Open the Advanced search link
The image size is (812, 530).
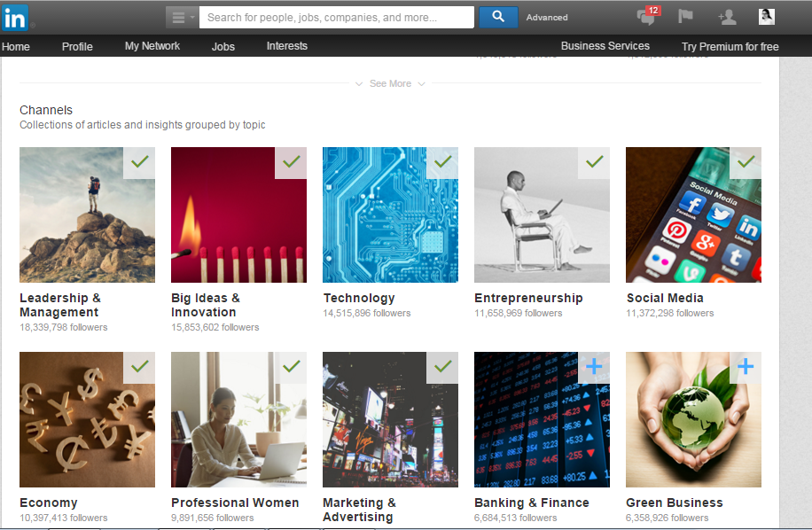point(547,17)
